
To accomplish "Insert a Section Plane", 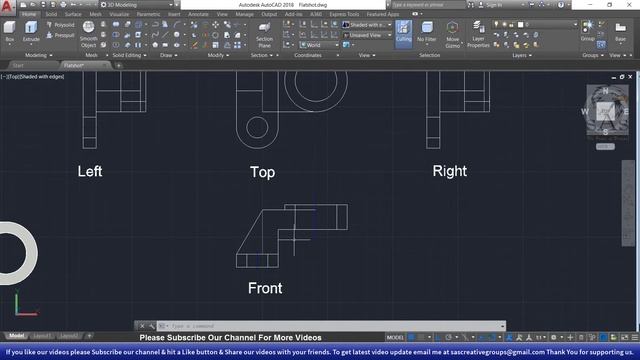I will [x=264, y=35].
